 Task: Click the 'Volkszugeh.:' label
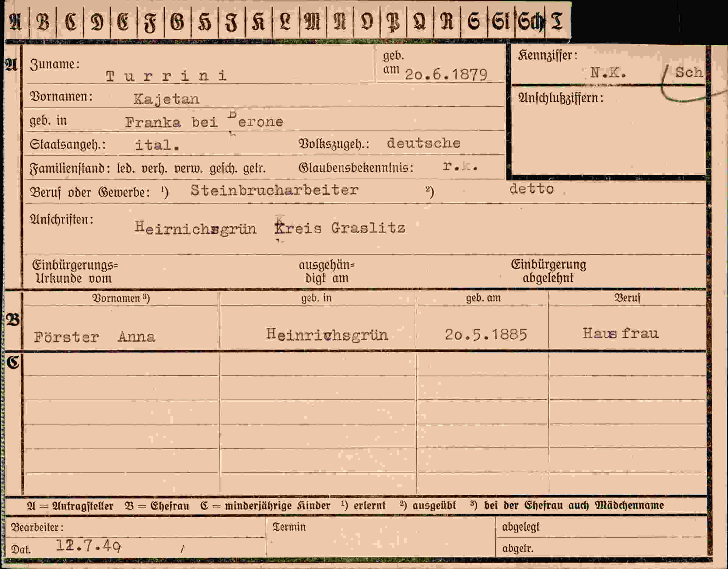pos(334,144)
